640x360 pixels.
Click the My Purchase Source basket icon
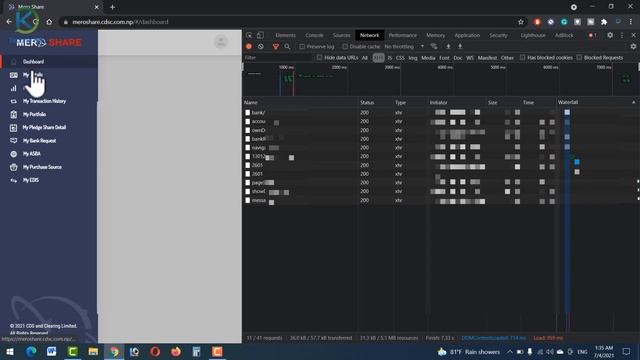coord(13,167)
